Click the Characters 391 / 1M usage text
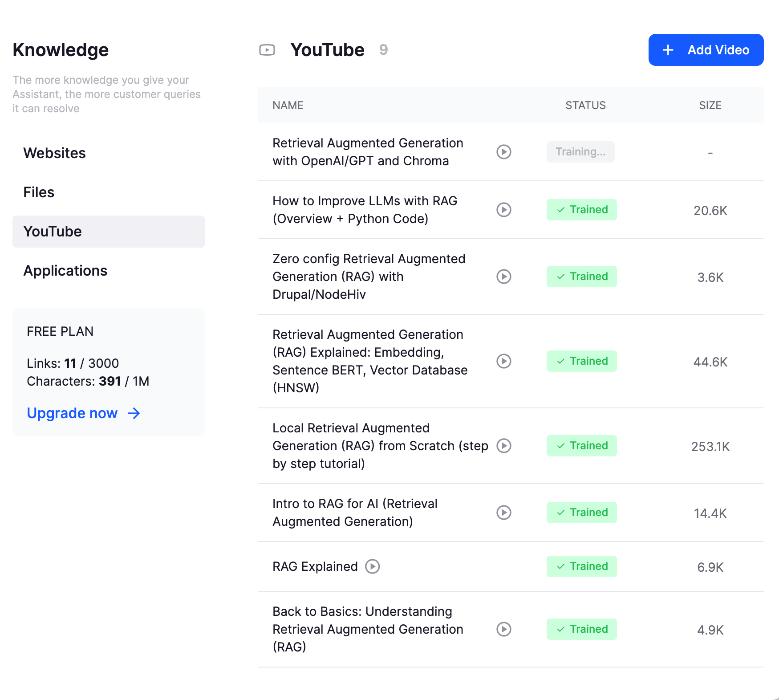779x700 pixels. tap(88, 381)
